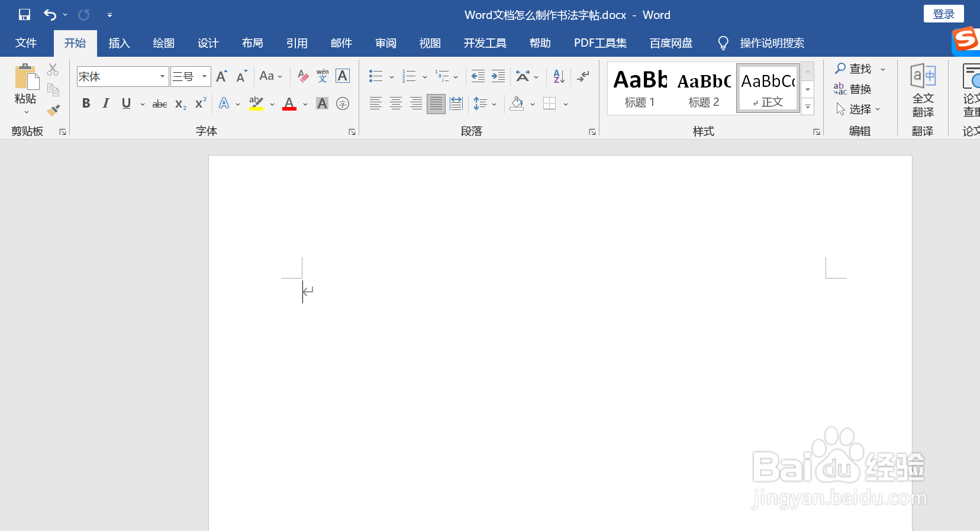Image resolution: width=980 pixels, height=531 pixels.
Task: Click the character border icon
Action: click(x=343, y=76)
